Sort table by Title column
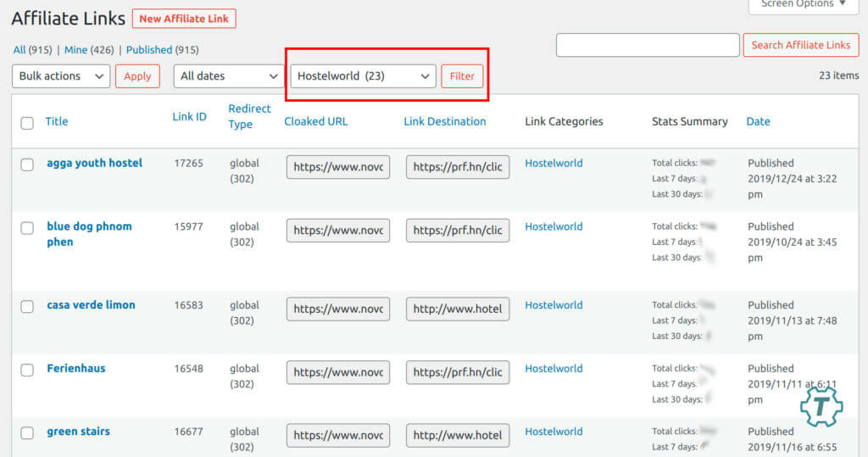This screenshot has height=457, width=868. click(57, 121)
